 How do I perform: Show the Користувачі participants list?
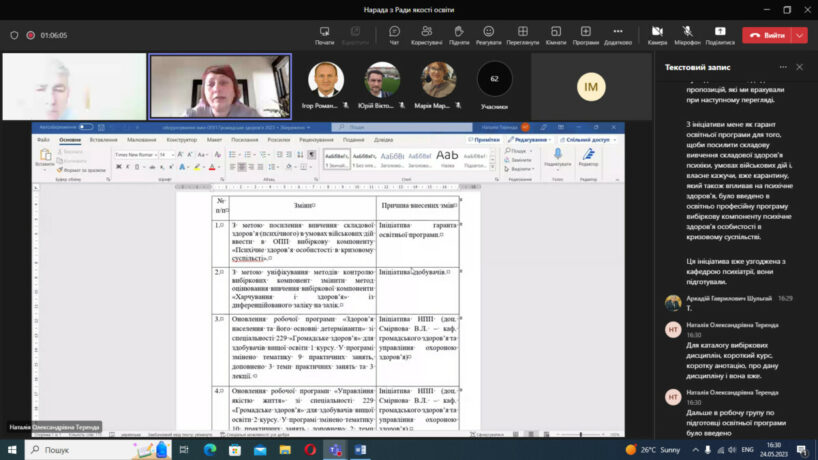(426, 35)
